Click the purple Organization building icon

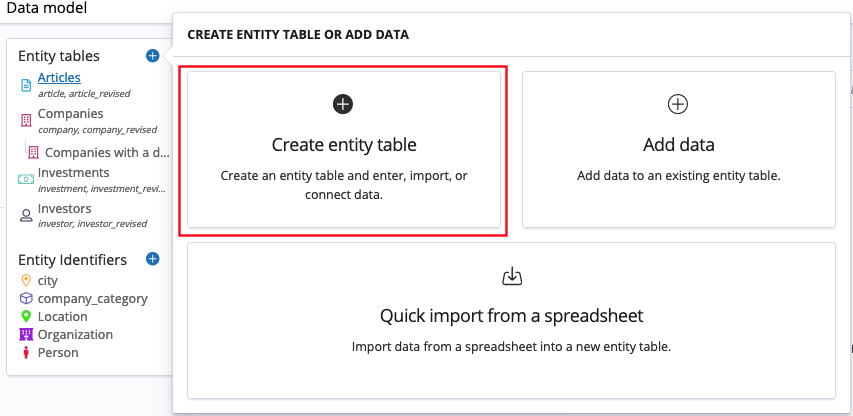pyautogui.click(x=27, y=334)
